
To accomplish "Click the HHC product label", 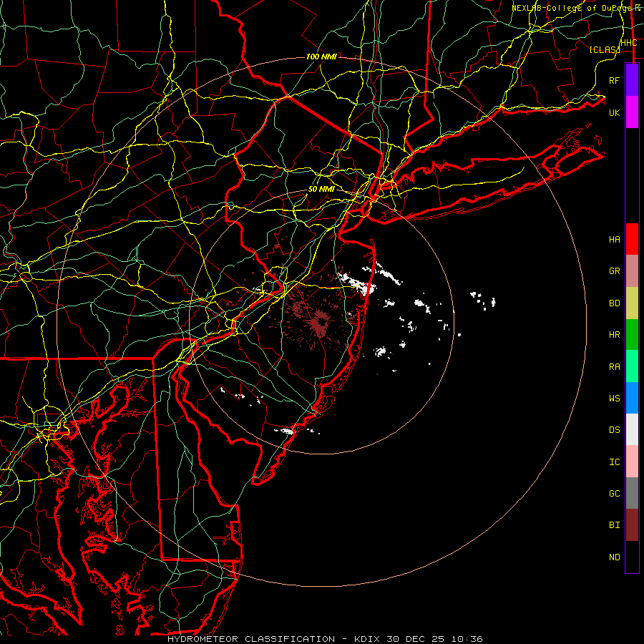I will (628, 43).
